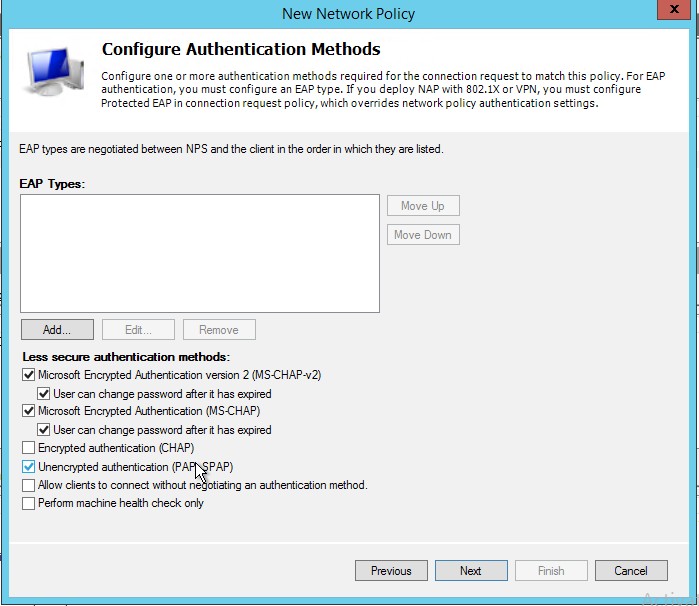Viewport: 699px width, 606px height.
Task: Click the computer monitor wizard icon
Action: (x=54, y=80)
